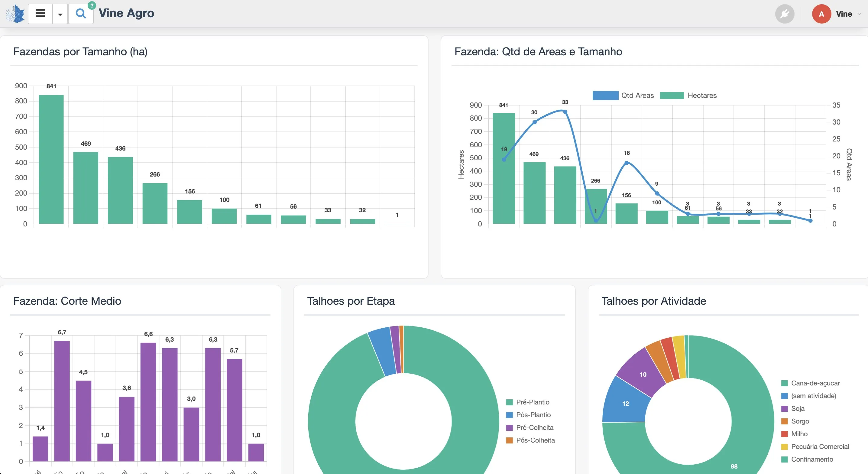This screenshot has height=474, width=868.
Task: Toggle Pós-Plantio legend entry
Action: [529, 415]
